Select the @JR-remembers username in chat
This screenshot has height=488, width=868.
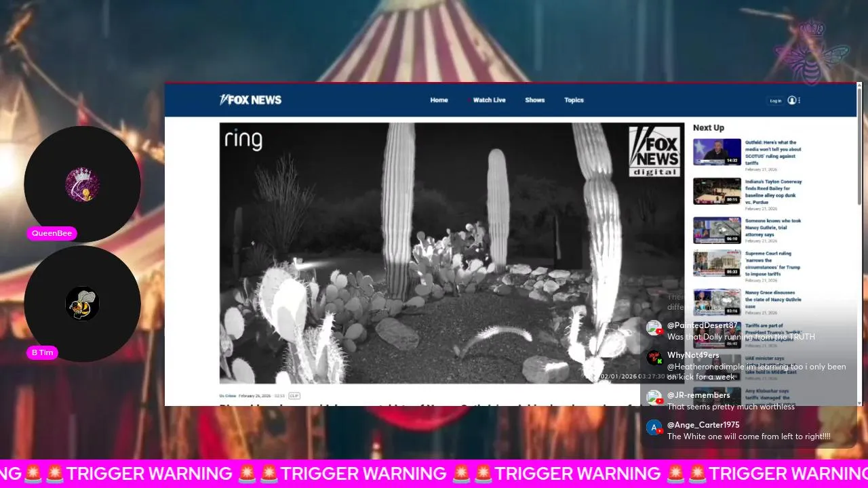698,395
